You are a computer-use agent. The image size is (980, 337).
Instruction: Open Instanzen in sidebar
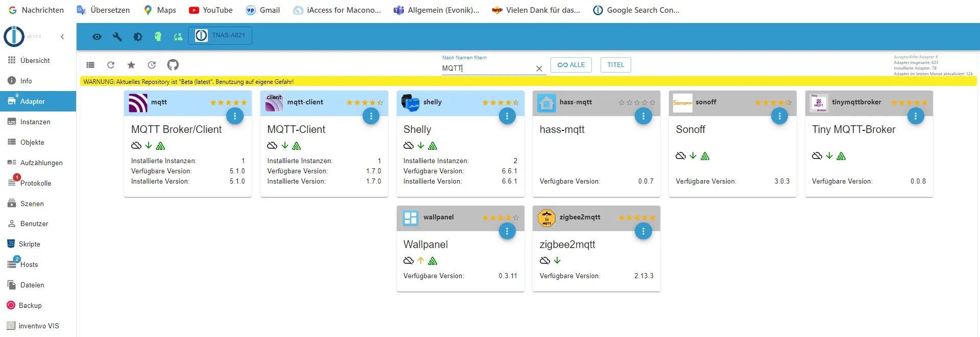click(x=38, y=122)
